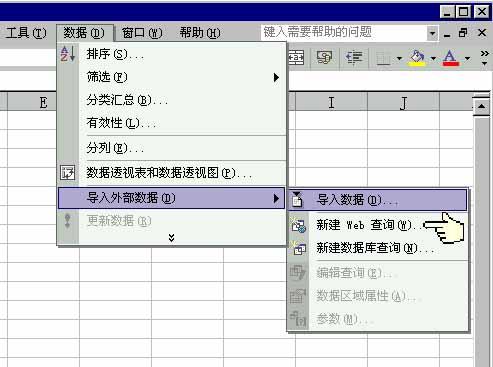
Task: Click the new Web query icon
Action: pos(298,225)
